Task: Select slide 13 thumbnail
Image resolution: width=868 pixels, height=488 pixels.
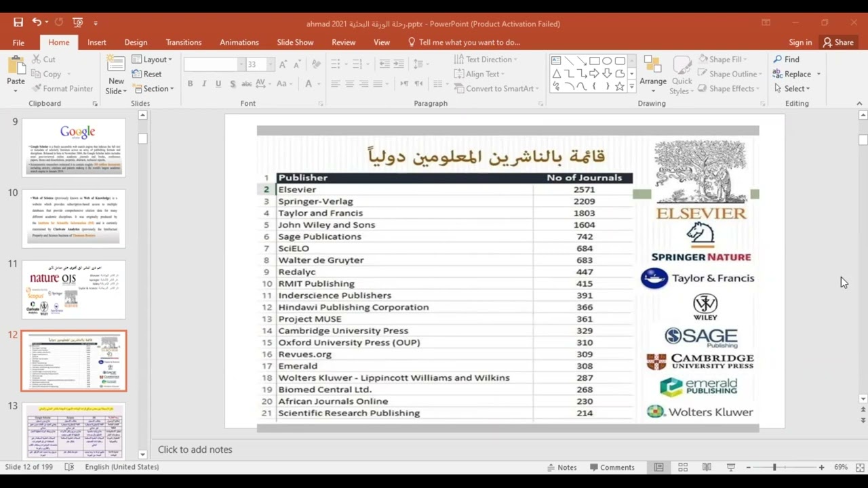Action: pyautogui.click(x=74, y=431)
